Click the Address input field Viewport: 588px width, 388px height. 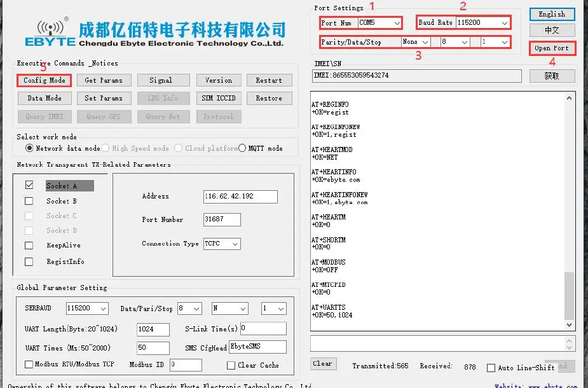[x=240, y=197]
